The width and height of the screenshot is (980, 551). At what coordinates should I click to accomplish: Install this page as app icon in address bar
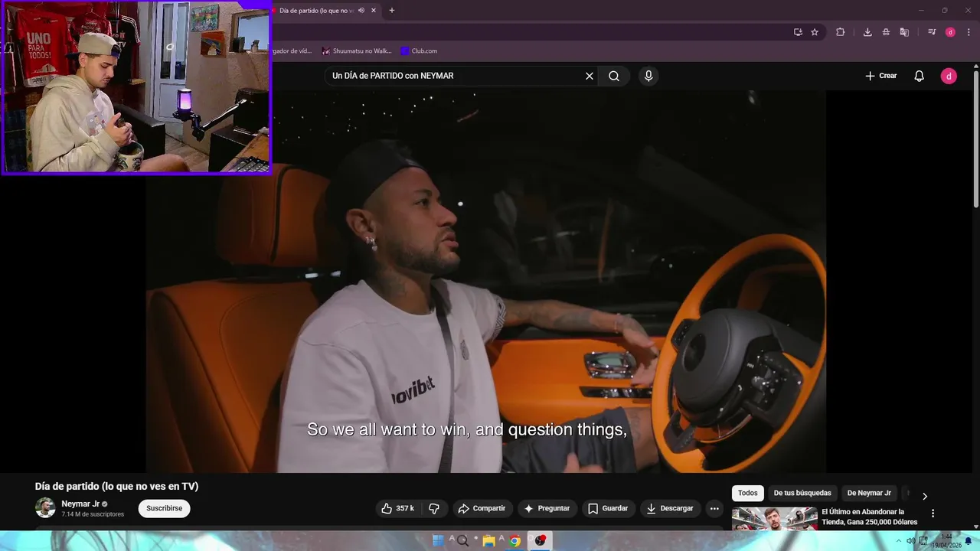coord(798,32)
